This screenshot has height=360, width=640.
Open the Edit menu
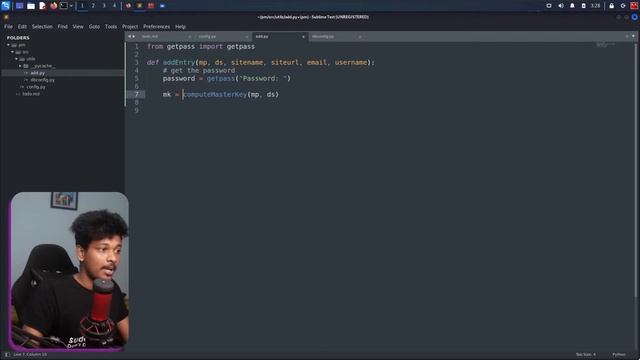click(22, 27)
